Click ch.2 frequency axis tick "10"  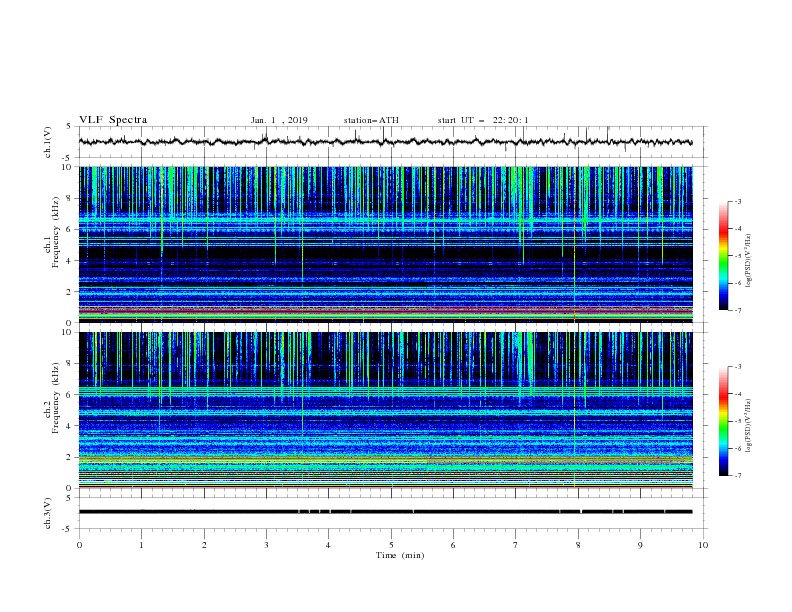(67, 332)
